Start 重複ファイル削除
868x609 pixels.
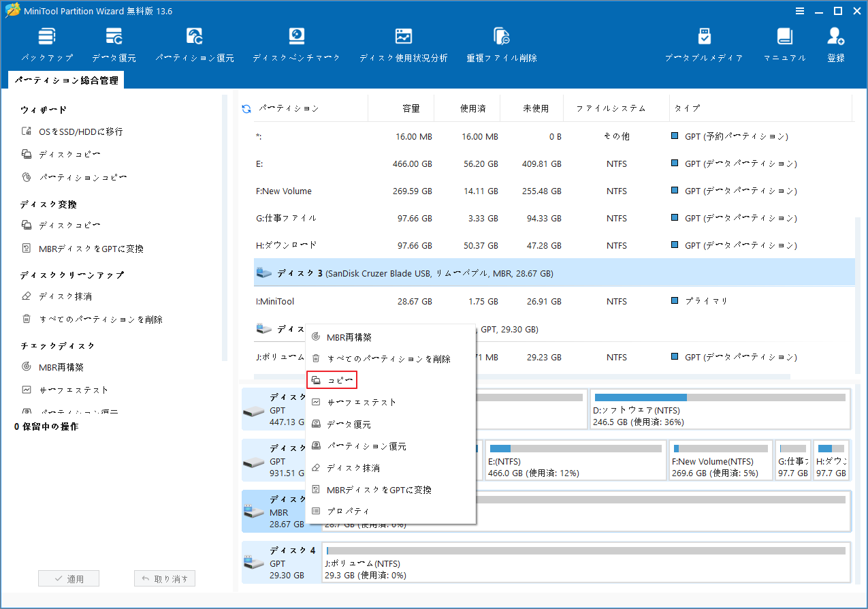(501, 42)
